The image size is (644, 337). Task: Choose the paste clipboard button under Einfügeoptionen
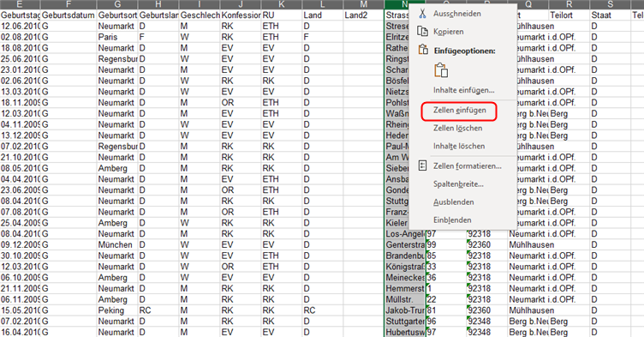(x=440, y=70)
